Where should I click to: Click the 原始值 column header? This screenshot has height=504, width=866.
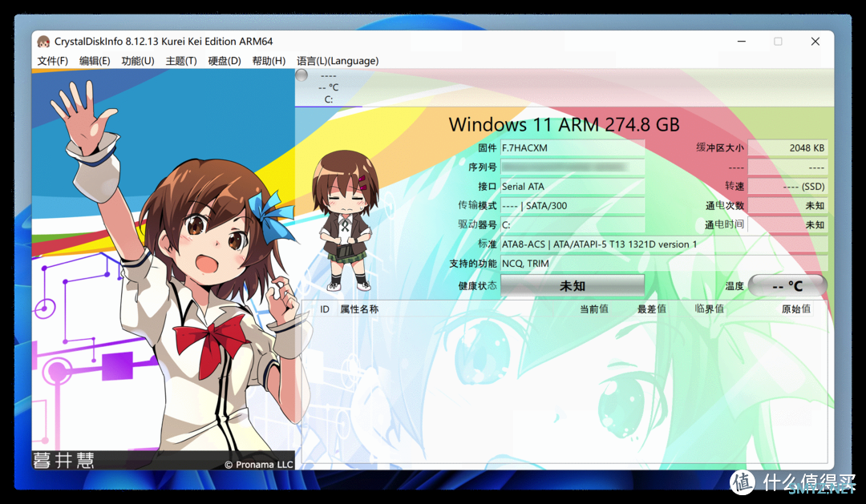[796, 309]
